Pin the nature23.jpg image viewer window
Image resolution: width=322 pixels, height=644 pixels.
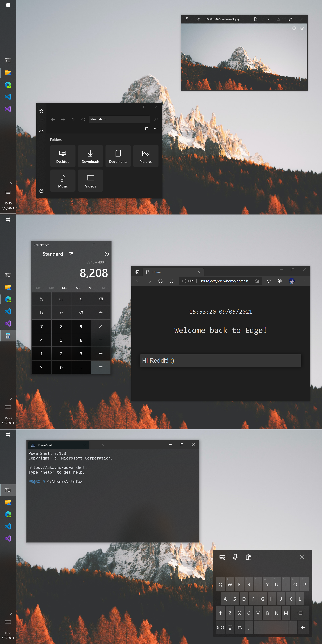point(198,19)
